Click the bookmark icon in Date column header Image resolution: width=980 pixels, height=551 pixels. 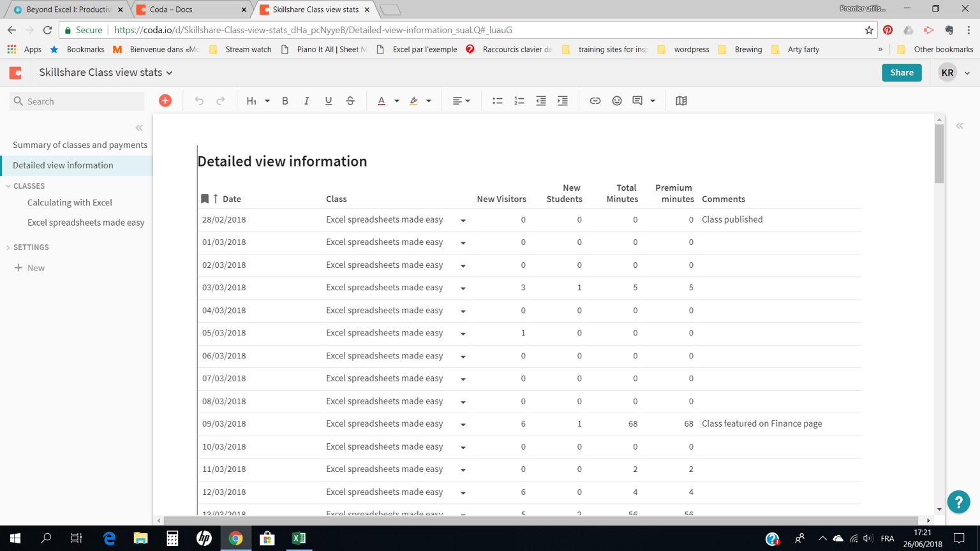[205, 199]
